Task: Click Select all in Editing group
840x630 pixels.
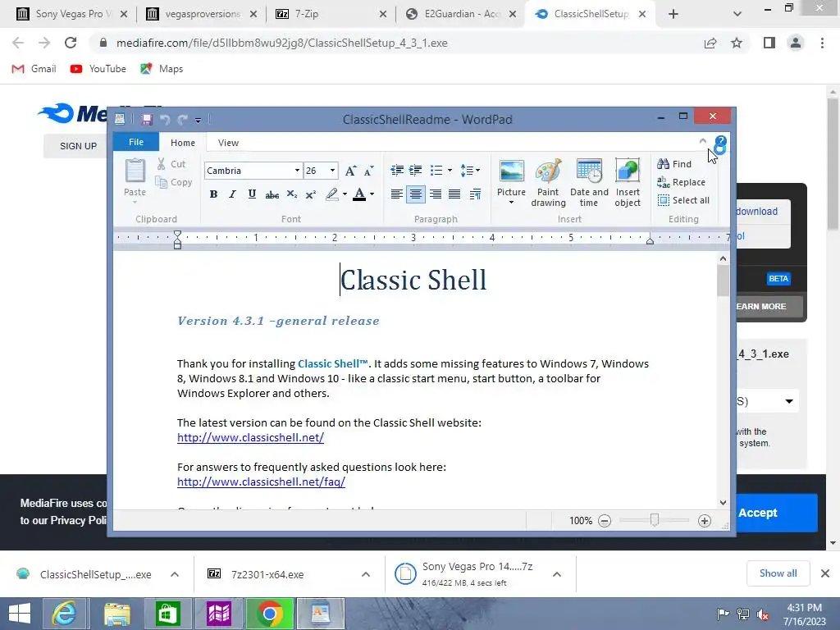Action: coord(683,200)
